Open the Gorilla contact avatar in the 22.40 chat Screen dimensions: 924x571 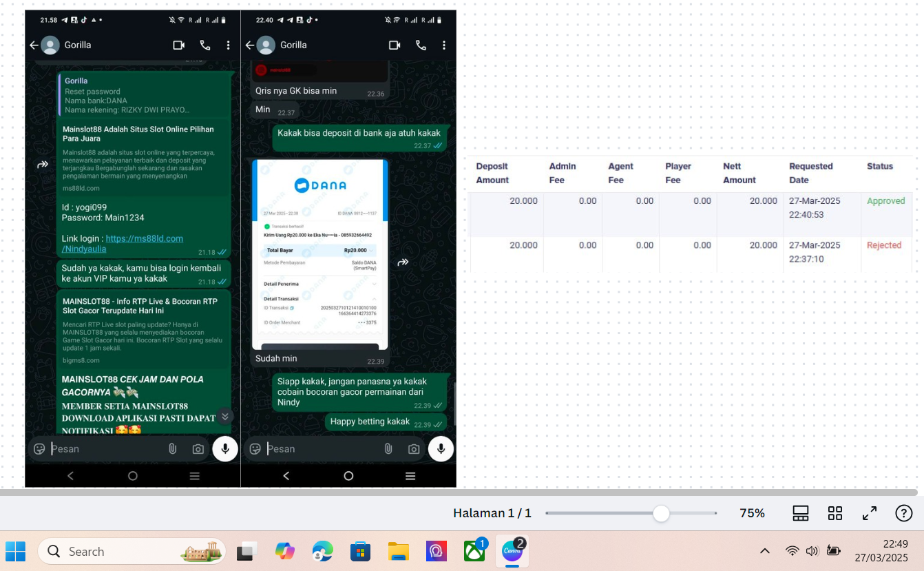tap(266, 45)
